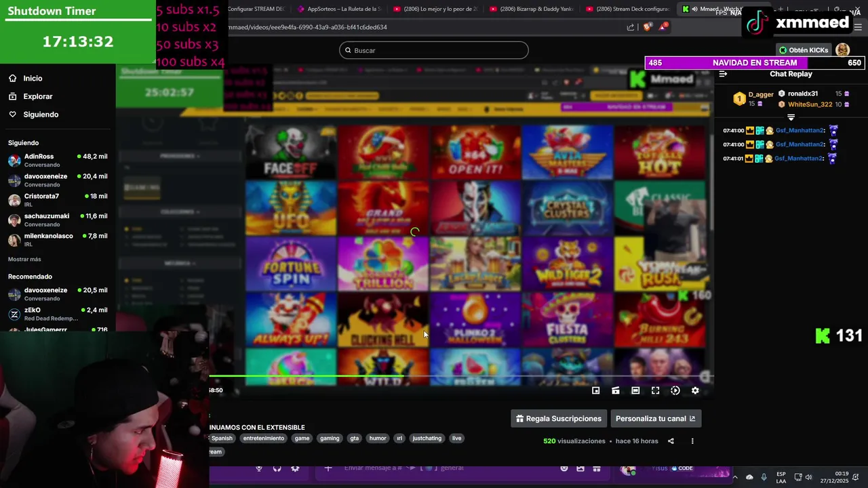Image resolution: width=868 pixels, height=488 pixels.
Task: Toggle headphones deafen in Discord bar
Action: click(277, 468)
